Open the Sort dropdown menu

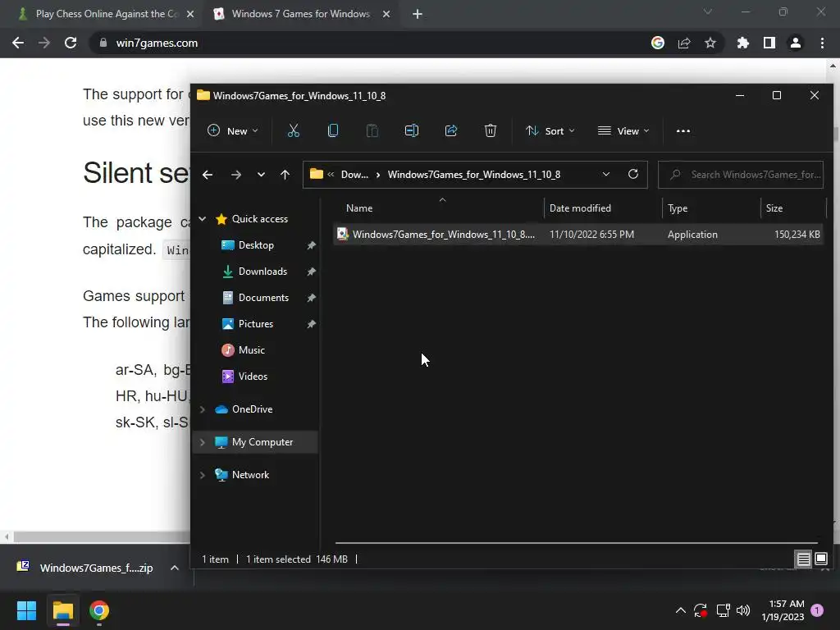(x=550, y=130)
